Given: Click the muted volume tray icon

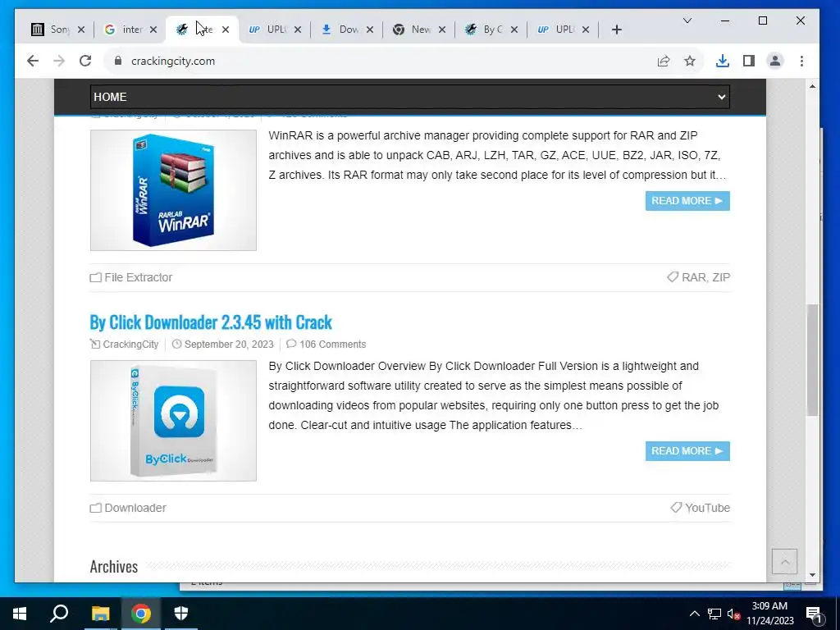Looking at the screenshot, I should coord(733,614).
